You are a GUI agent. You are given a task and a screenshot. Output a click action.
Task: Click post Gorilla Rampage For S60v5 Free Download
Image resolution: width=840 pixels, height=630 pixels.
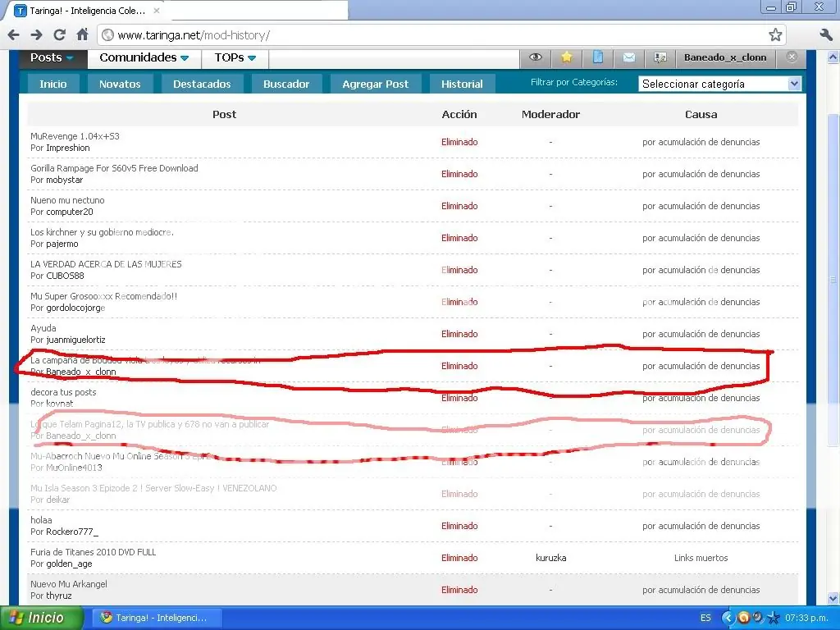tap(114, 168)
